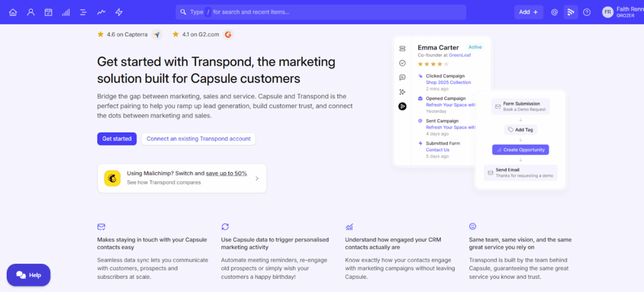Image resolution: width=644 pixels, height=292 pixels.
Task: Click the Capterra logo badge
Action: [x=157, y=35]
